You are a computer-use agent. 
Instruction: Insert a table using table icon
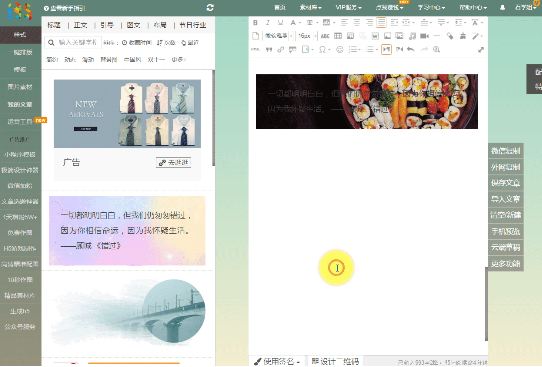[338, 36]
